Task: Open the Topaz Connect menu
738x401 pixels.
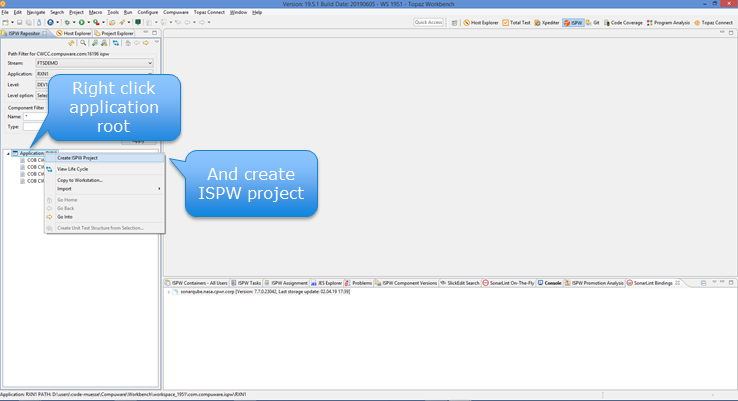Action: [x=209, y=12]
